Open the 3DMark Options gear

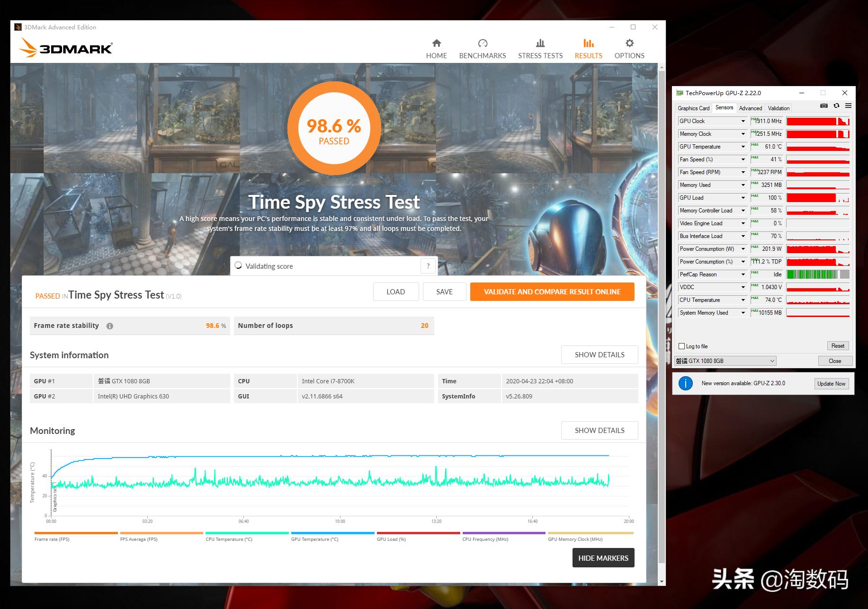point(629,47)
